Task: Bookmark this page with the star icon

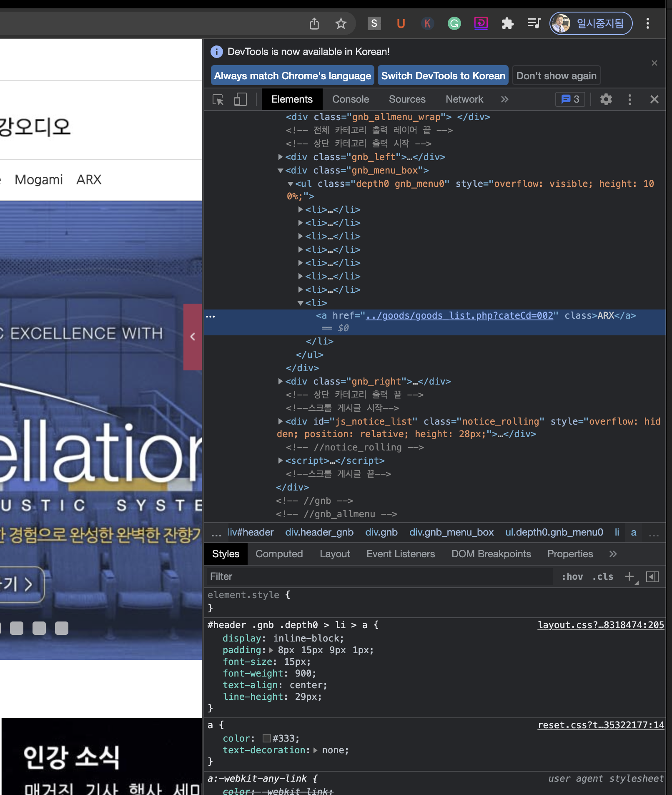Action: (341, 23)
